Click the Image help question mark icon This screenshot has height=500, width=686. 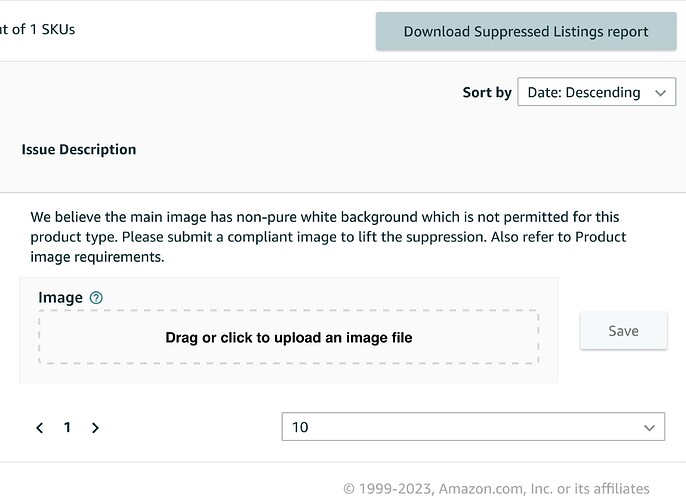pyautogui.click(x=96, y=298)
